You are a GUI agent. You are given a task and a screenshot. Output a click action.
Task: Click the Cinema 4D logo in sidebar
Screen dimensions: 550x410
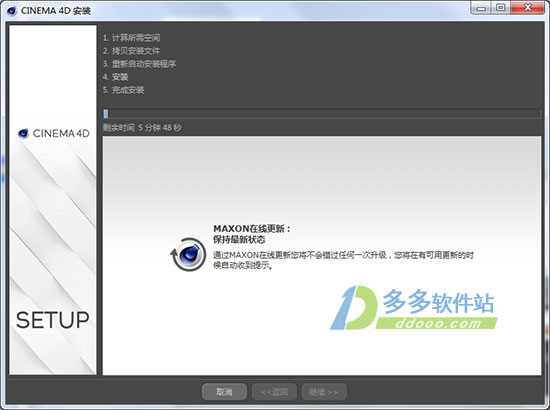tap(54, 133)
